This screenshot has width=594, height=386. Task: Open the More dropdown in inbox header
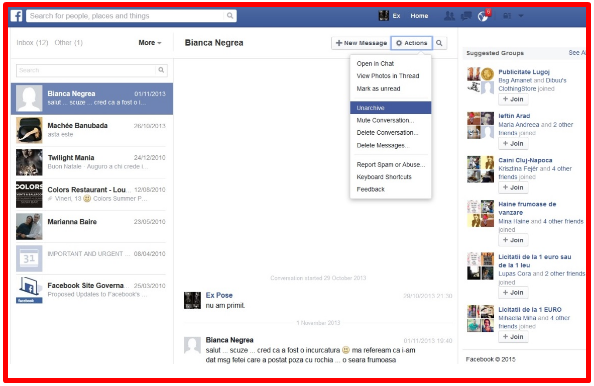pyautogui.click(x=149, y=43)
